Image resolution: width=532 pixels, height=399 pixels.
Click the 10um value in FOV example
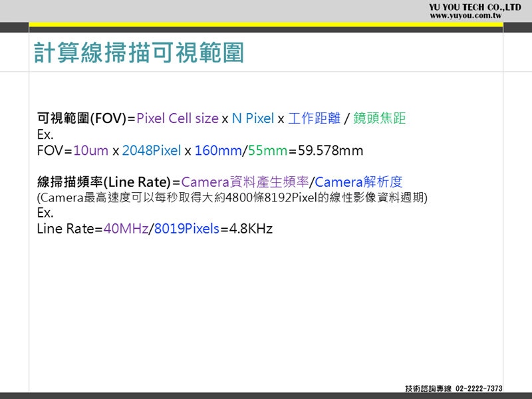90,150
